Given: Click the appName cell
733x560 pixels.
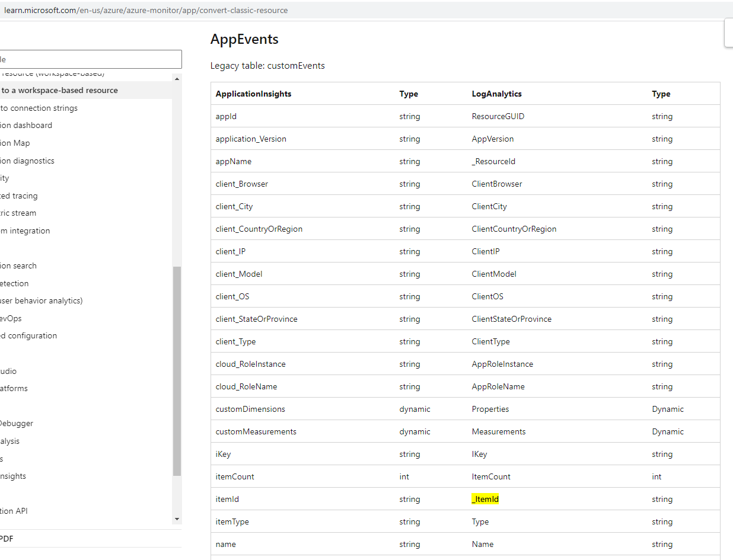Looking at the screenshot, I should 234,161.
